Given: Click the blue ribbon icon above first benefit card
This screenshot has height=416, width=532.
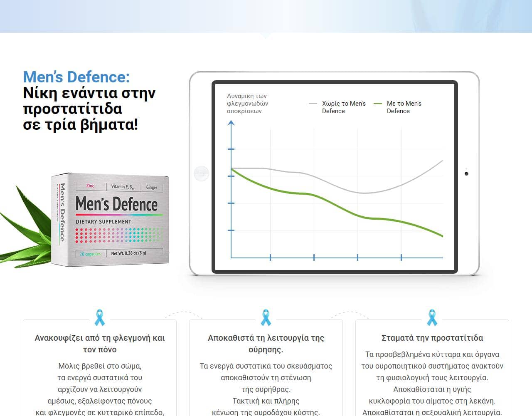Looking at the screenshot, I should pos(99,317).
